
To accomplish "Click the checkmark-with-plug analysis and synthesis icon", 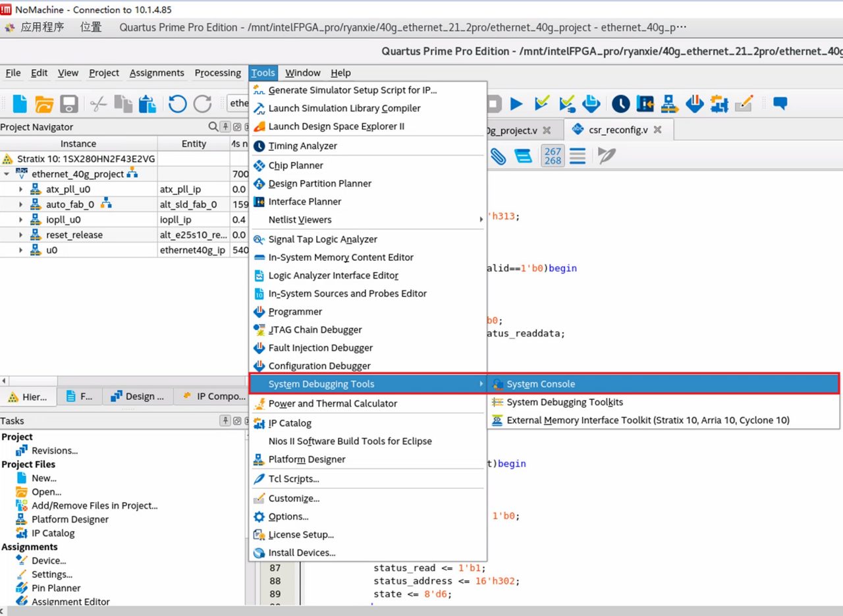I will point(566,103).
